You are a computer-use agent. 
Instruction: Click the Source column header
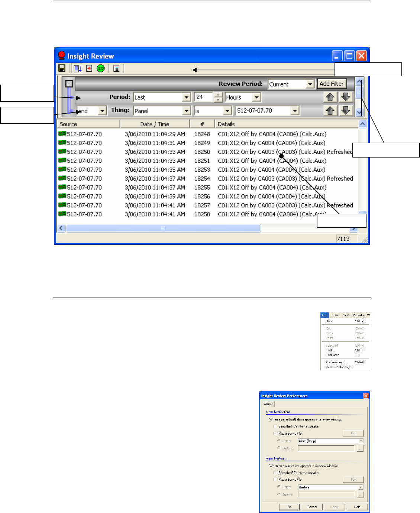[88, 124]
